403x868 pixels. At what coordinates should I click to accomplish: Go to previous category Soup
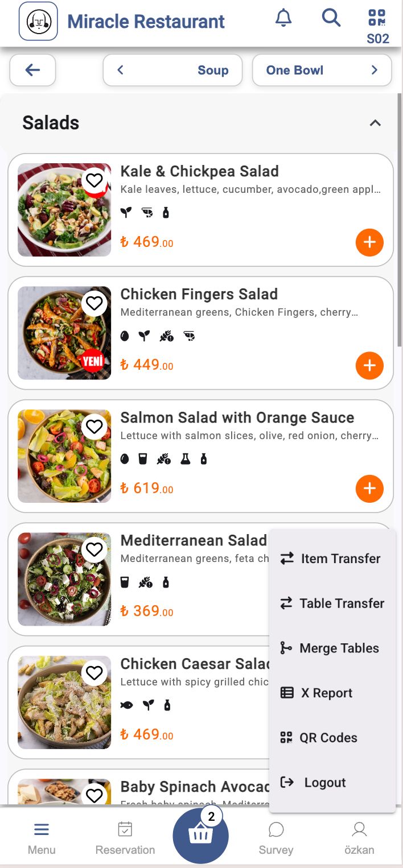pos(172,71)
